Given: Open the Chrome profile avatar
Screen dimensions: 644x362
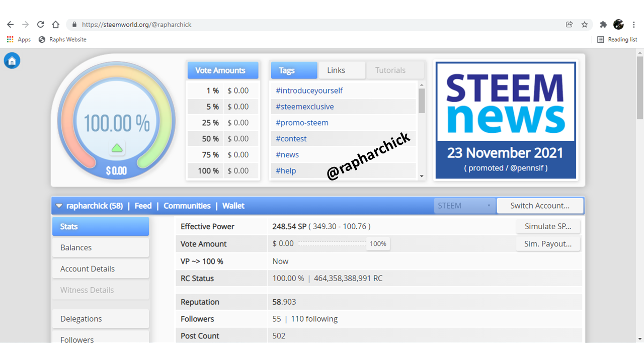Looking at the screenshot, I should (619, 24).
